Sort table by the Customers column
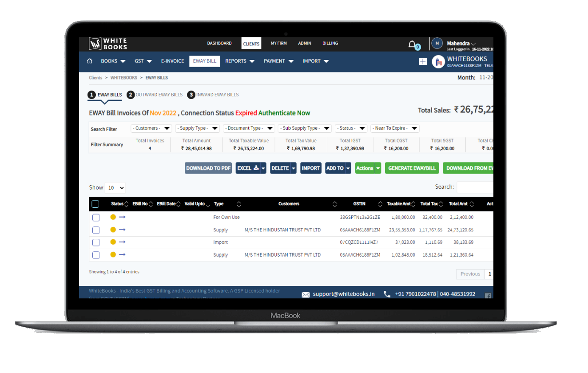The height and width of the screenshot is (373, 588). pos(289,204)
